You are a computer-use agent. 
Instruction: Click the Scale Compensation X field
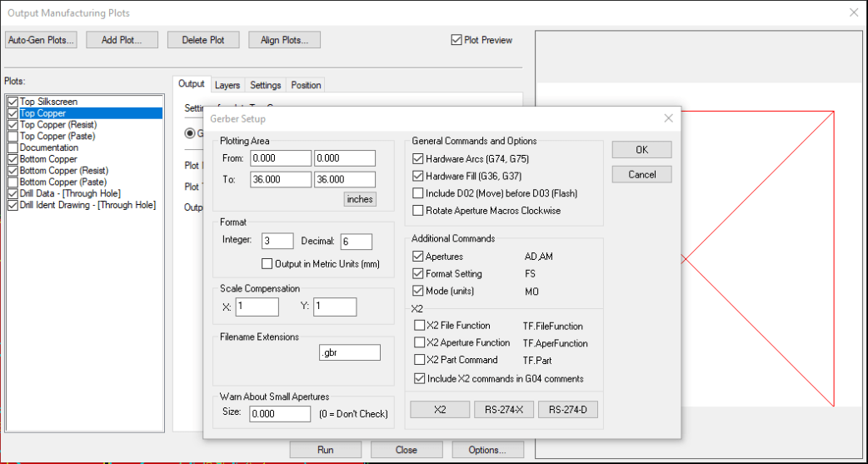click(257, 307)
